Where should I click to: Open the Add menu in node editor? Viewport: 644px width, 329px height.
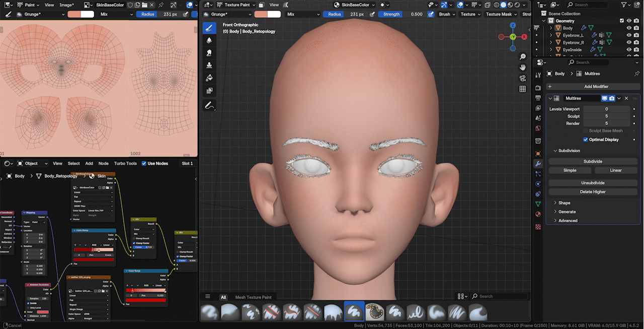[x=89, y=163]
